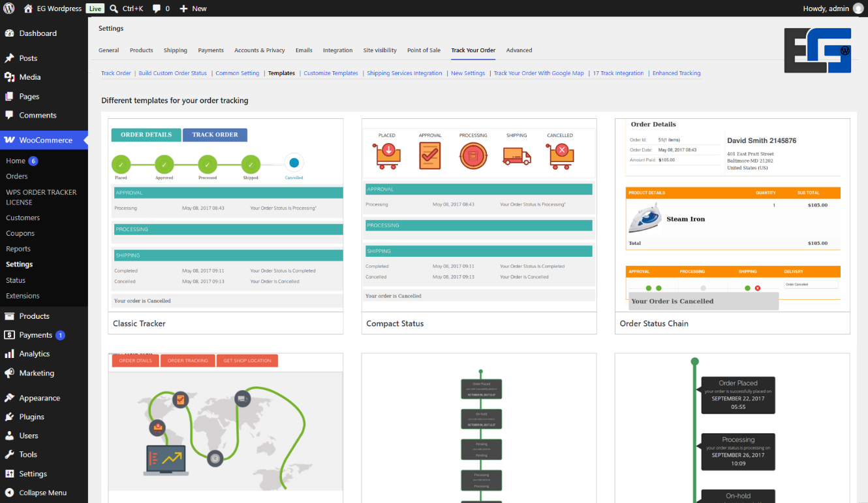Viewport: 868px width, 503px height.
Task: Click the Tools wrench icon
Action: point(9,455)
